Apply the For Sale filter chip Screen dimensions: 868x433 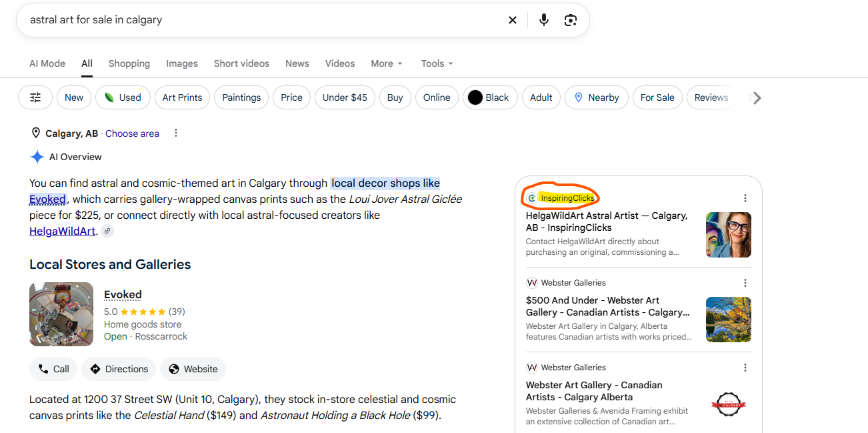click(x=657, y=97)
